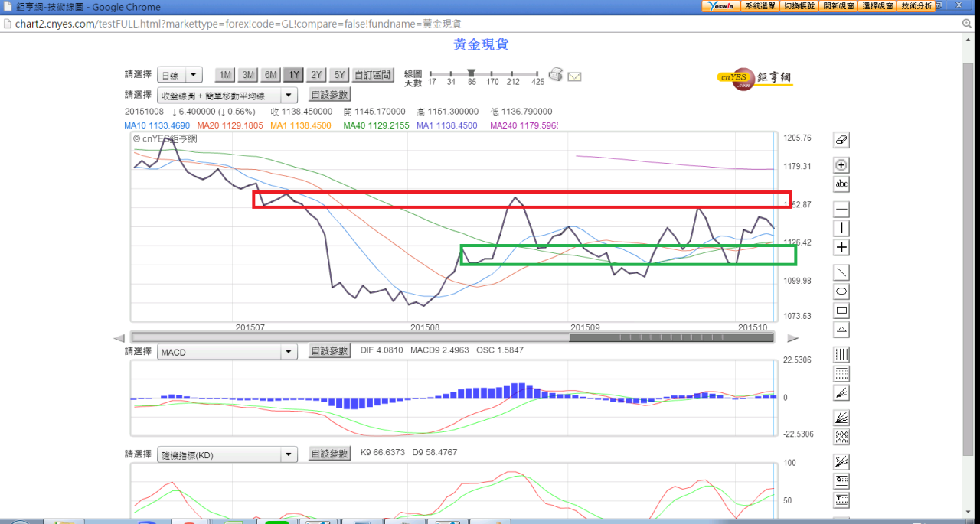The image size is (980, 524).
Task: Switch chart range to 3M
Action: point(248,75)
